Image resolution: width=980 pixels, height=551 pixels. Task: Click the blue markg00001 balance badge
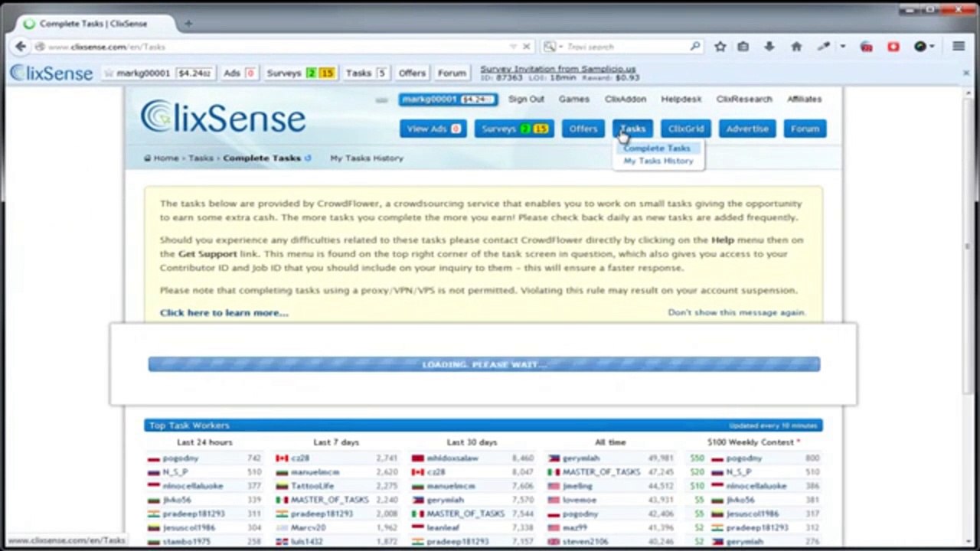(448, 99)
